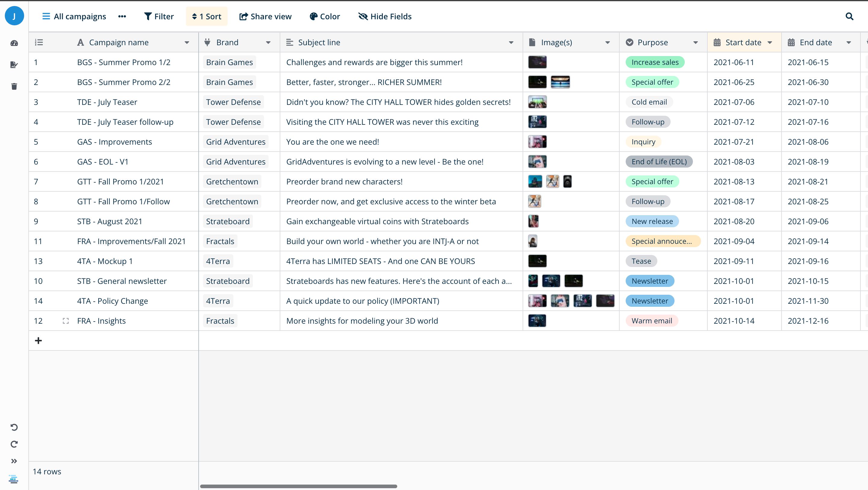868x490 pixels.
Task: Enable coloring via the Color option
Action: click(x=324, y=16)
